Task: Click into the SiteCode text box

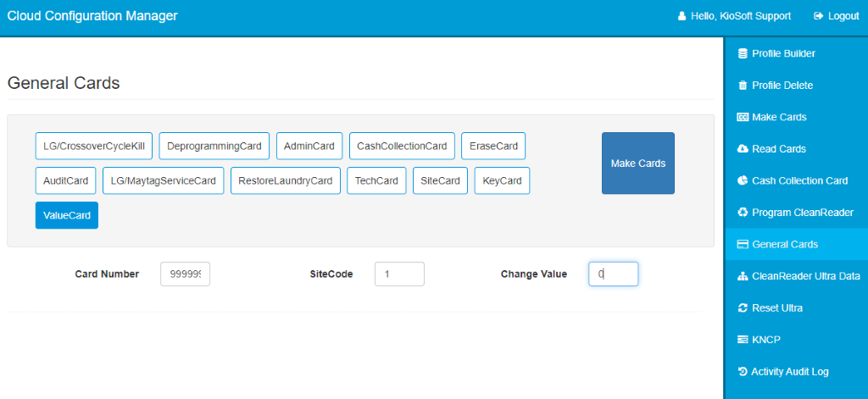Action: [x=399, y=274]
